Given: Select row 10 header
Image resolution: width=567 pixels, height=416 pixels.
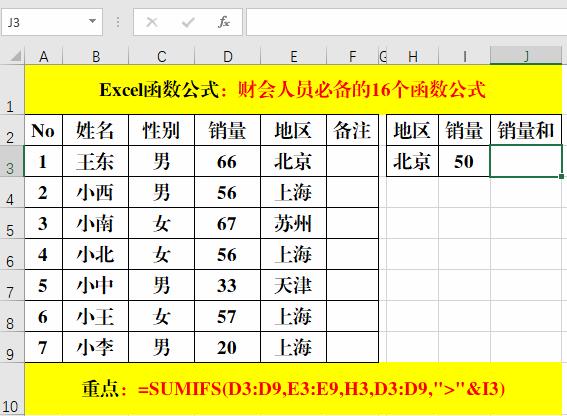Looking at the screenshot, I should coord(12,389).
